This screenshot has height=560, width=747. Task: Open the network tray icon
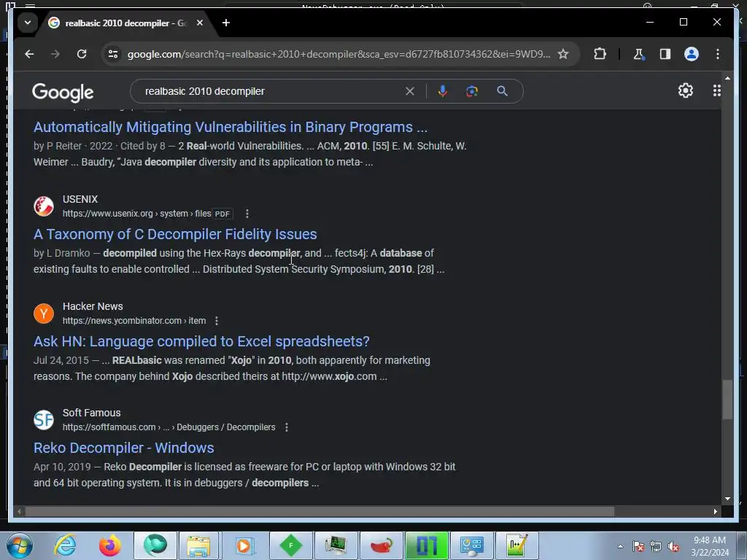point(656,547)
